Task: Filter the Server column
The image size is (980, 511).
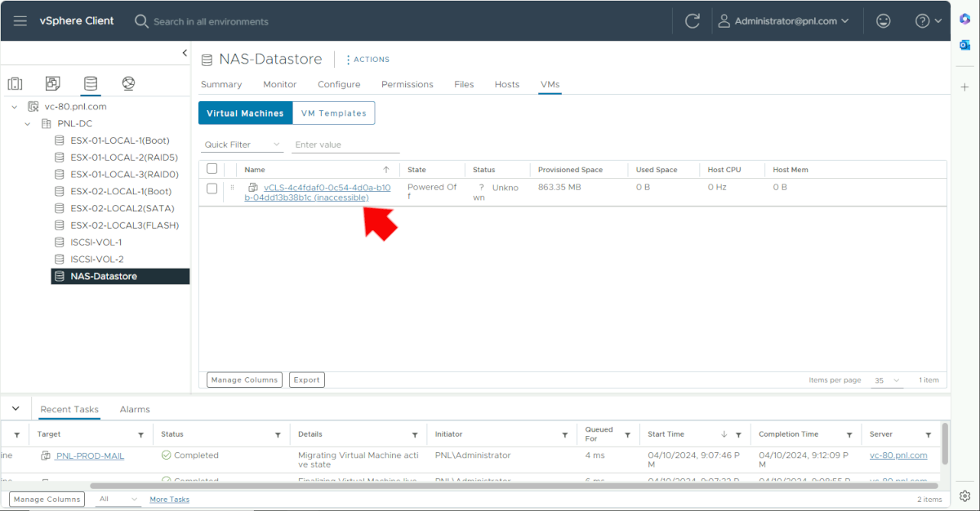Action: [929, 435]
